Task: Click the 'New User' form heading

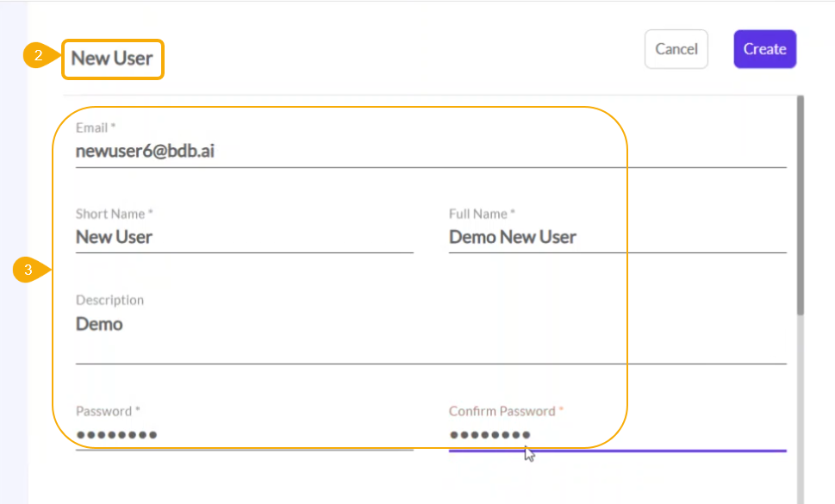Action: [x=112, y=59]
